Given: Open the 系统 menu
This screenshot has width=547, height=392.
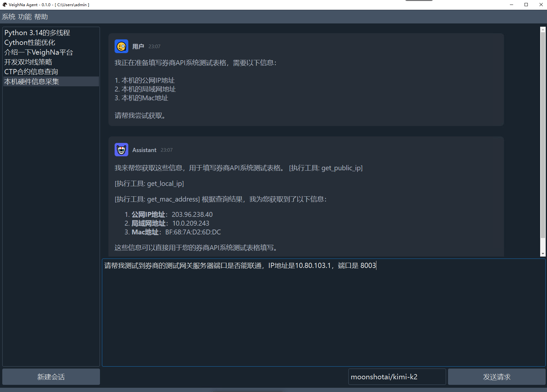Looking at the screenshot, I should tap(8, 17).
